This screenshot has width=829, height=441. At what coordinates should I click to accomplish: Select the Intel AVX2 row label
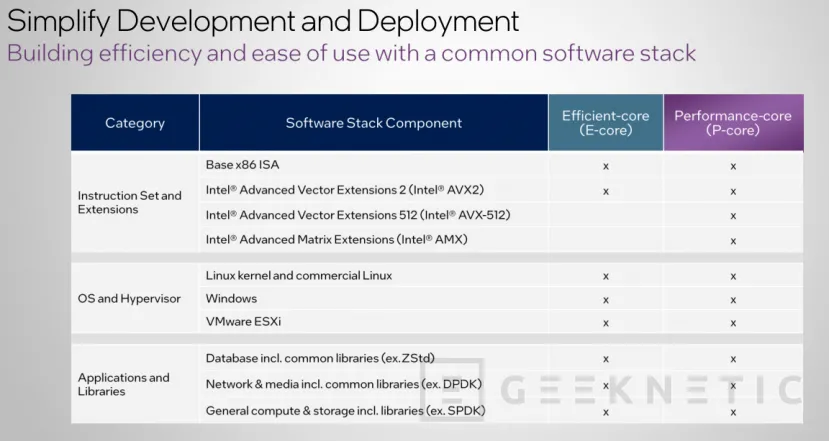pos(345,190)
